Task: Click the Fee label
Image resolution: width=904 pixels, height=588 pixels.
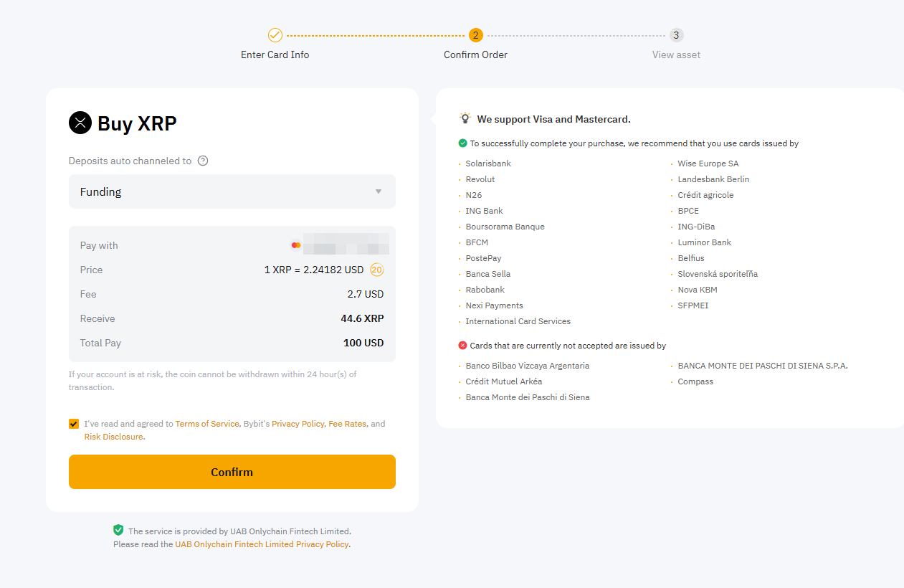Action: click(88, 294)
